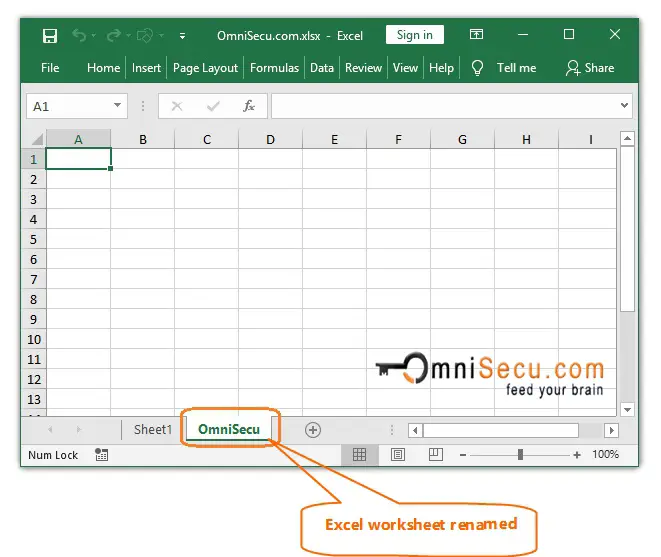Click the next sheet navigation arrow
The image size is (661, 557).
coord(78,430)
